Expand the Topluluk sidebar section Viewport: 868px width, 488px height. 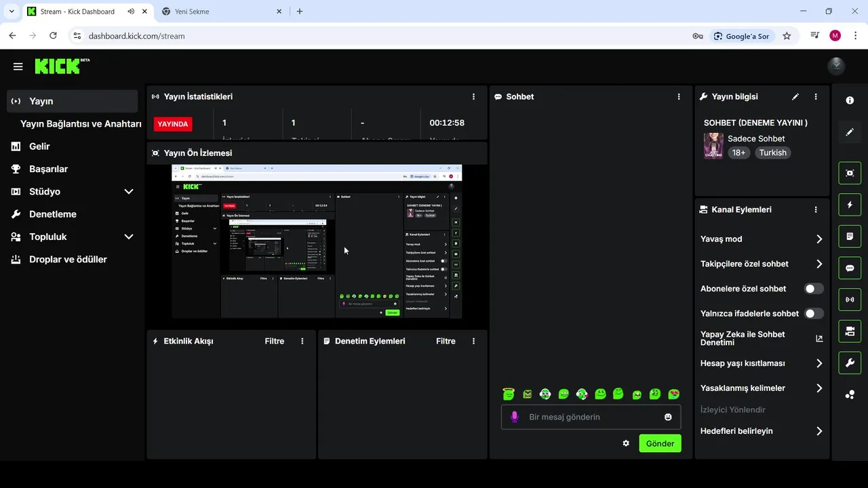129,237
